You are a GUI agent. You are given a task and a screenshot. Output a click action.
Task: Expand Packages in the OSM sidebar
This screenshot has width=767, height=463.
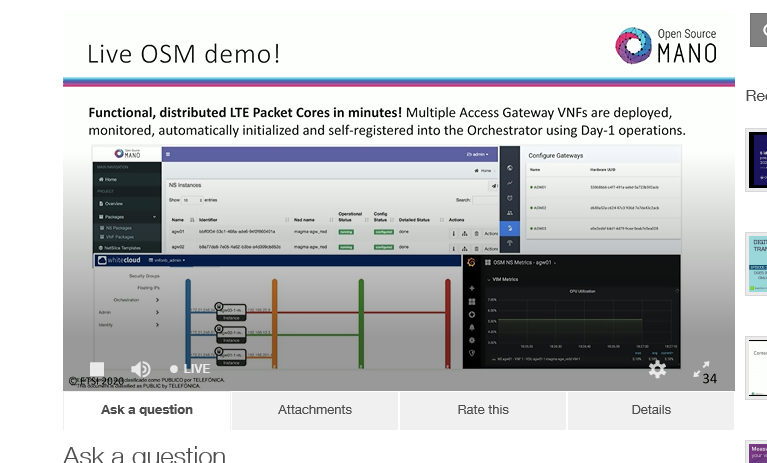coord(127,217)
